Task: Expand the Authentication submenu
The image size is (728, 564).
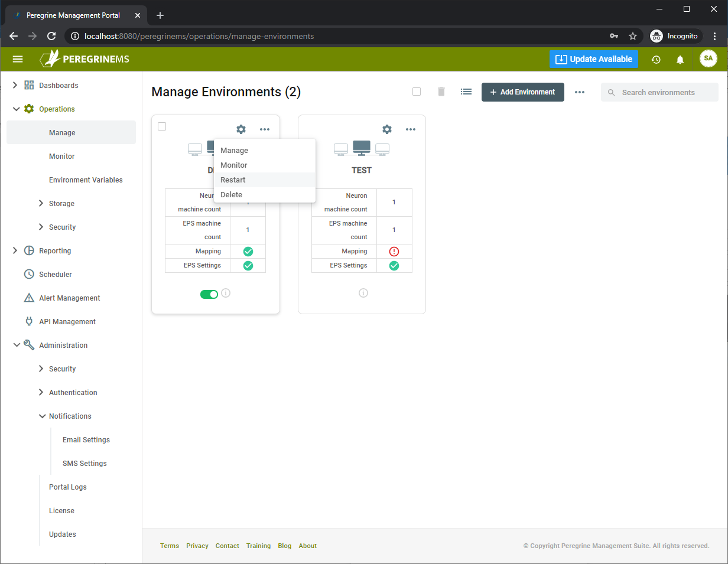Action: point(41,392)
